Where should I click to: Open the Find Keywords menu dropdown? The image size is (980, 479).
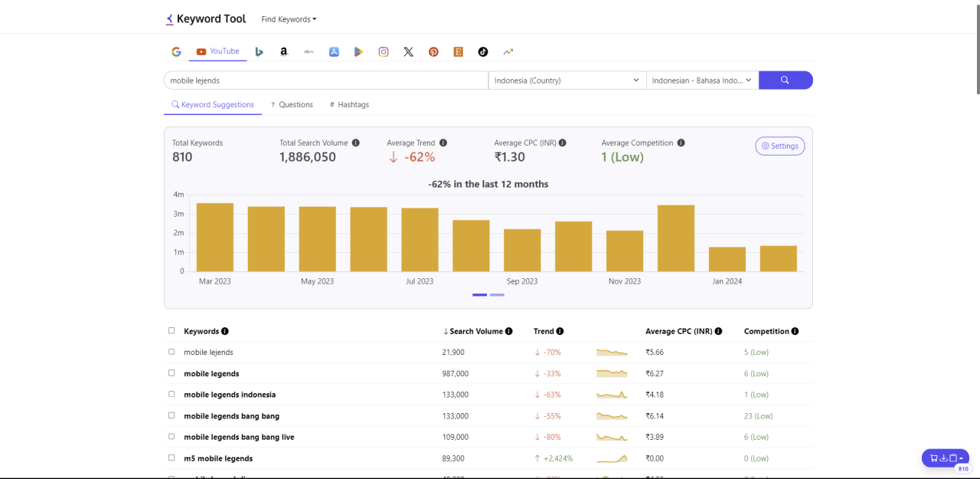289,19
